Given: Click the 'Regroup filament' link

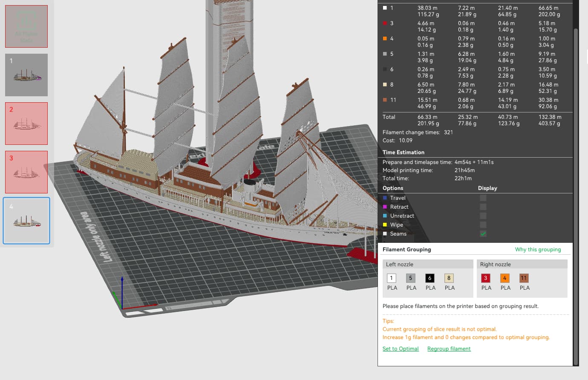Looking at the screenshot, I should tap(449, 349).
